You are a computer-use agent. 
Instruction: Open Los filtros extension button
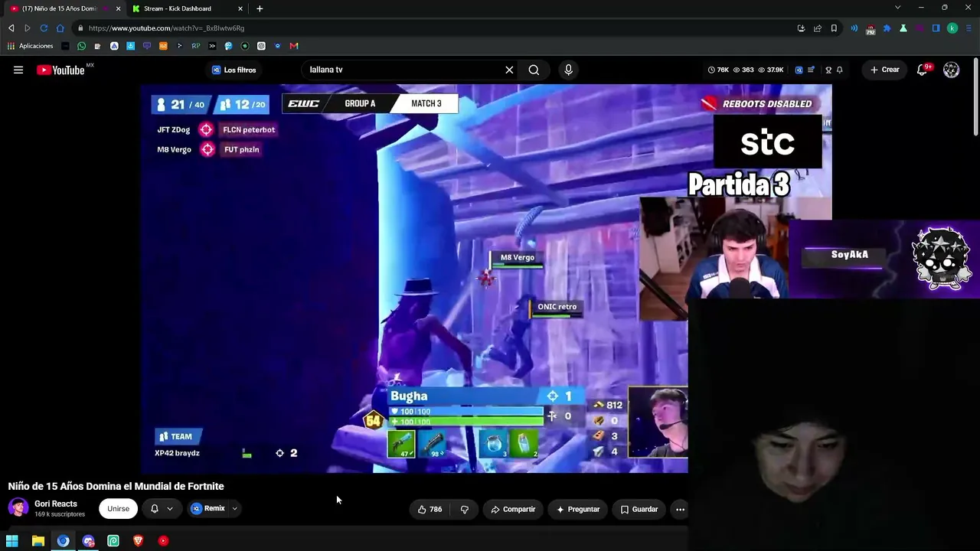(x=234, y=70)
